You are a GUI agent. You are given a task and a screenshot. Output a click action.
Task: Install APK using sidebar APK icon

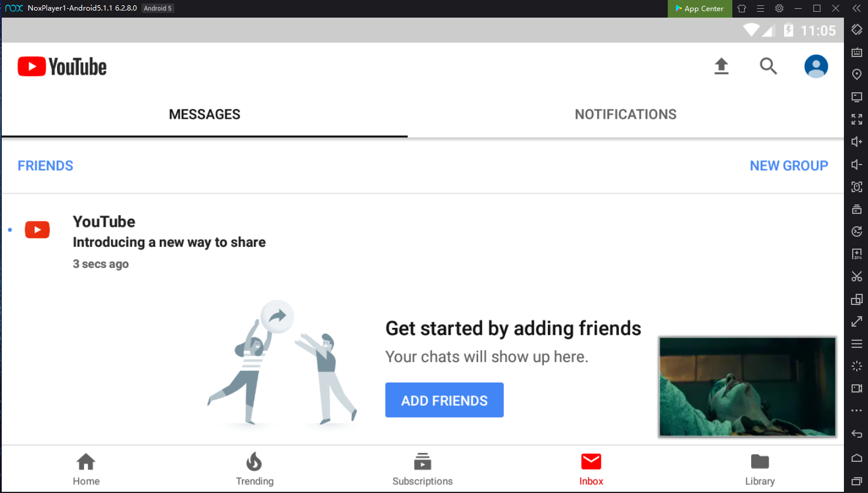[857, 254]
